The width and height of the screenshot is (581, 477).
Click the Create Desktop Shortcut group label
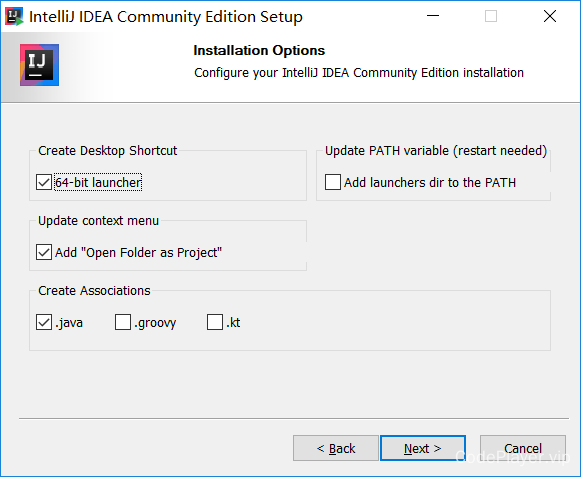107,151
